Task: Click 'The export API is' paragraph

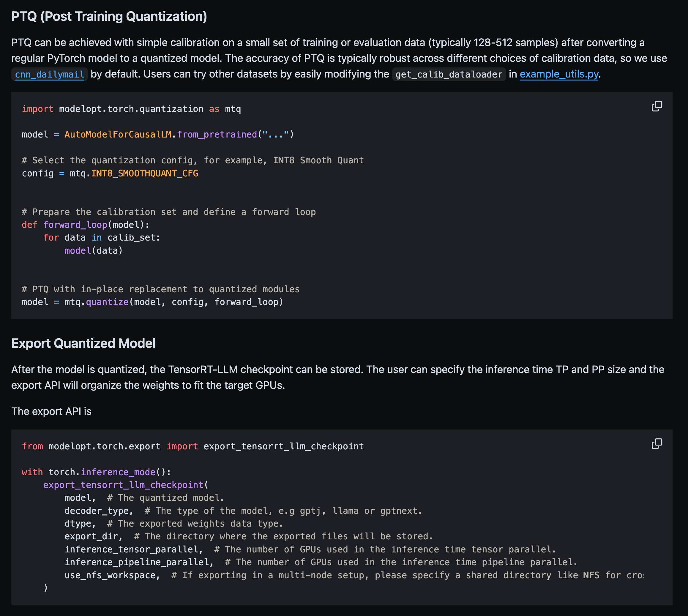Action: (51, 411)
